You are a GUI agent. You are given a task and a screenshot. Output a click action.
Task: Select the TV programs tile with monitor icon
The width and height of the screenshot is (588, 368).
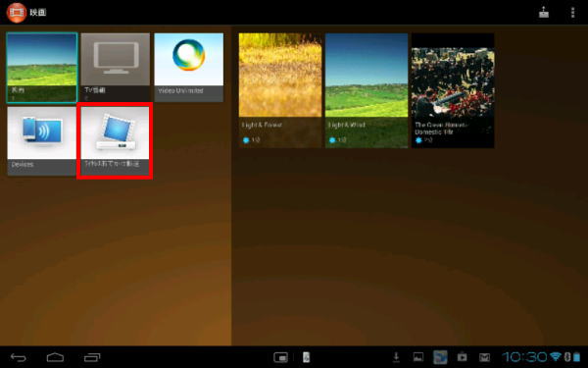pos(115,67)
